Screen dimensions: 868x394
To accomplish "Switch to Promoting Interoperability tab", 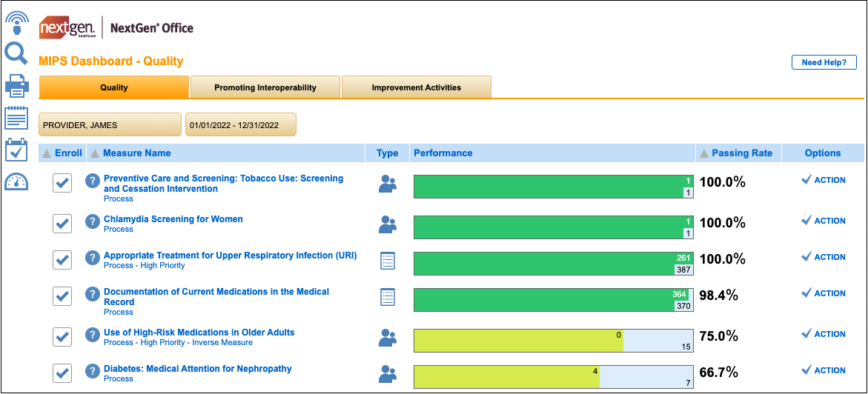I will point(265,87).
